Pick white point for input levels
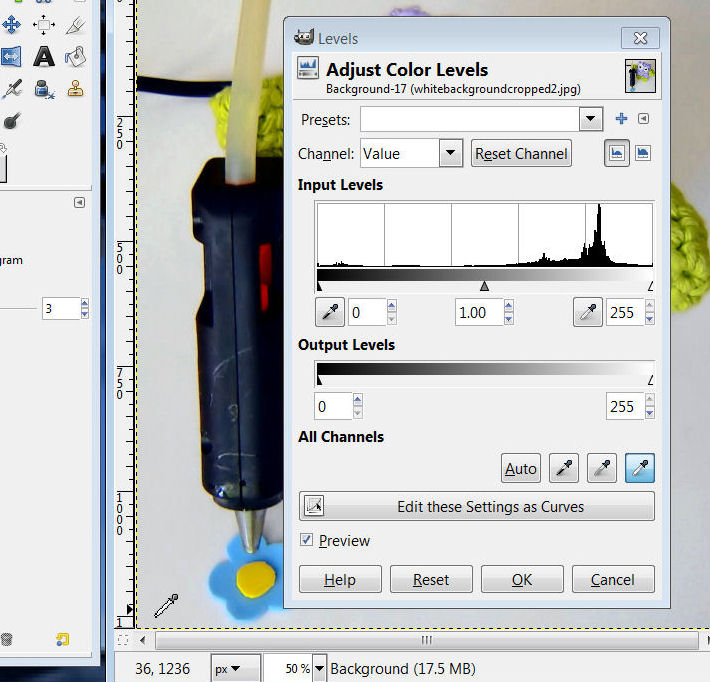 (588, 312)
